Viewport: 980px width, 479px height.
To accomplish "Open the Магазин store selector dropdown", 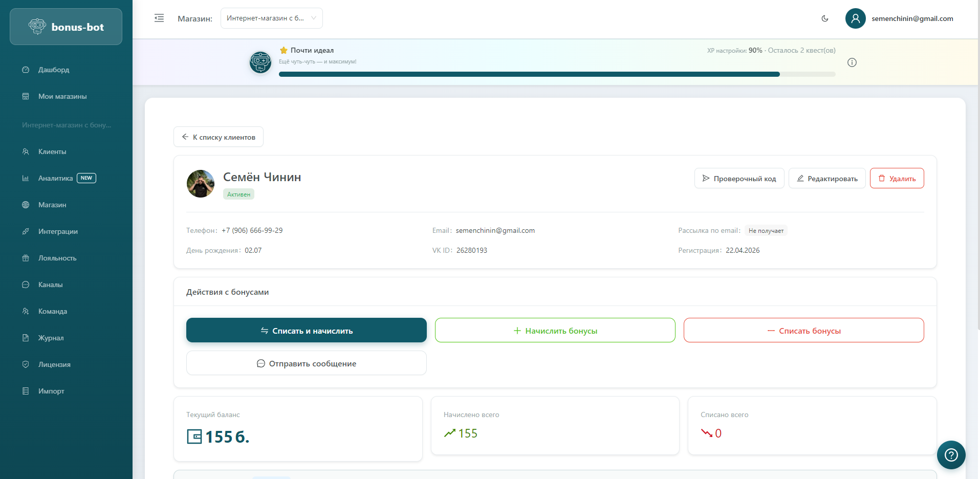I will [x=271, y=18].
